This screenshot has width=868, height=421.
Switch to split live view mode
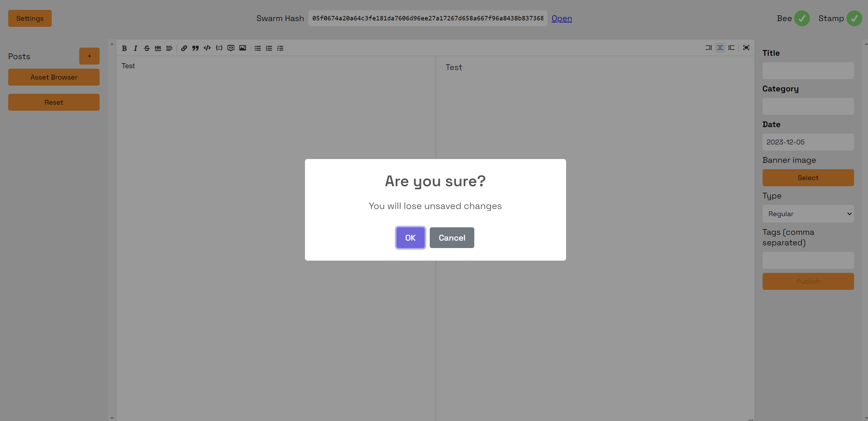[720, 48]
